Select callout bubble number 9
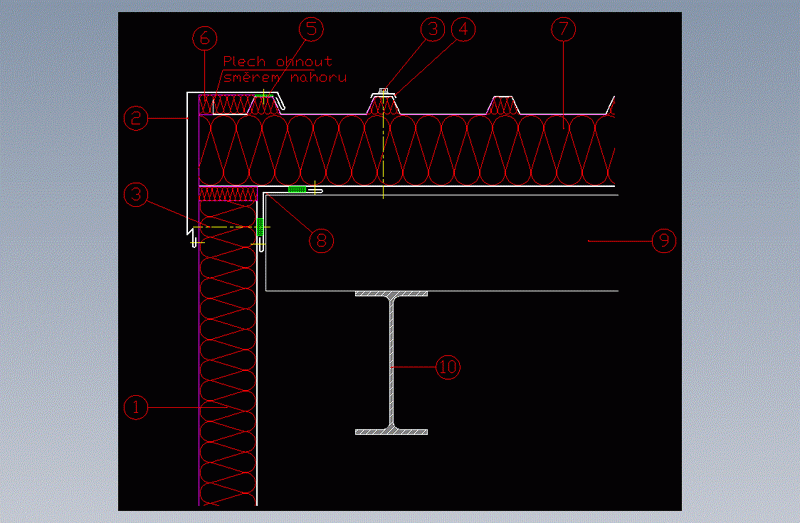Viewport: 800px width, 523px height. pos(663,240)
